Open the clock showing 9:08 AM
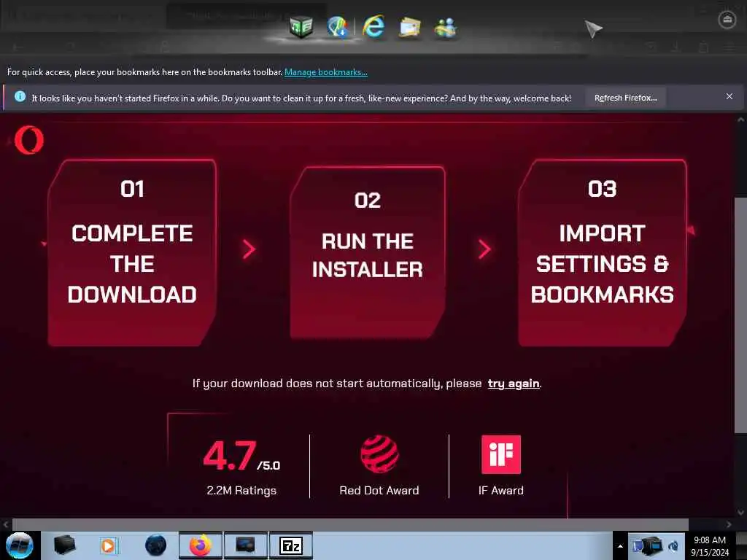 click(x=710, y=546)
